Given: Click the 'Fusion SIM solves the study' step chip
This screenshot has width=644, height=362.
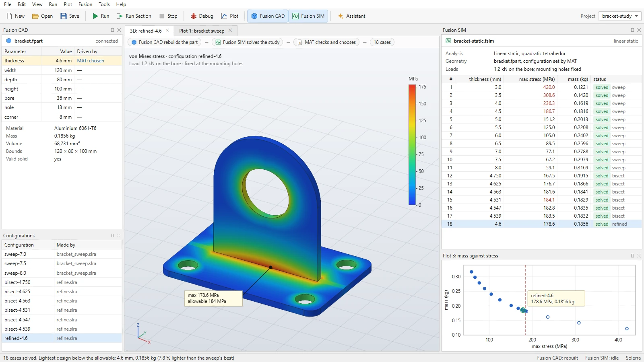Looking at the screenshot, I should 247,42.
